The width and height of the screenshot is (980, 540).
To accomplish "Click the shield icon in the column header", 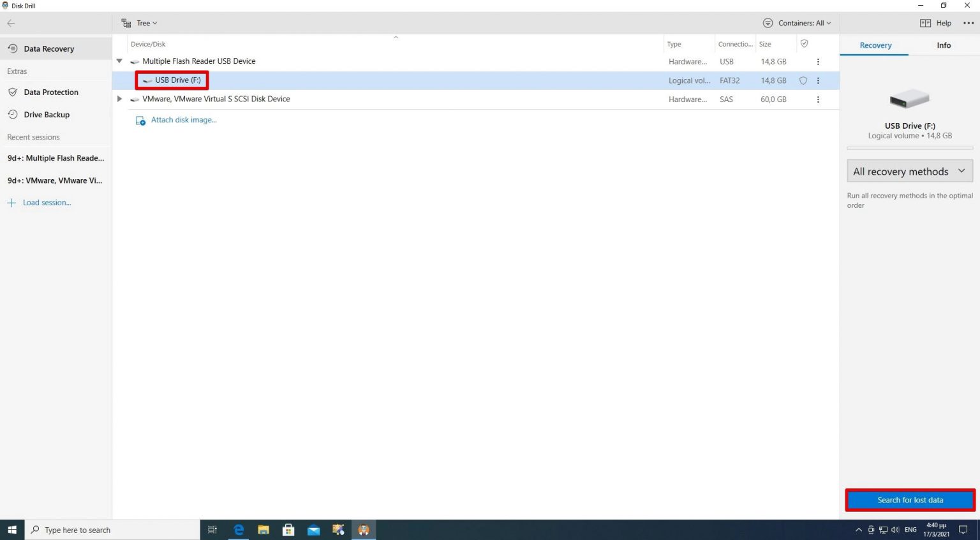I will (x=804, y=43).
